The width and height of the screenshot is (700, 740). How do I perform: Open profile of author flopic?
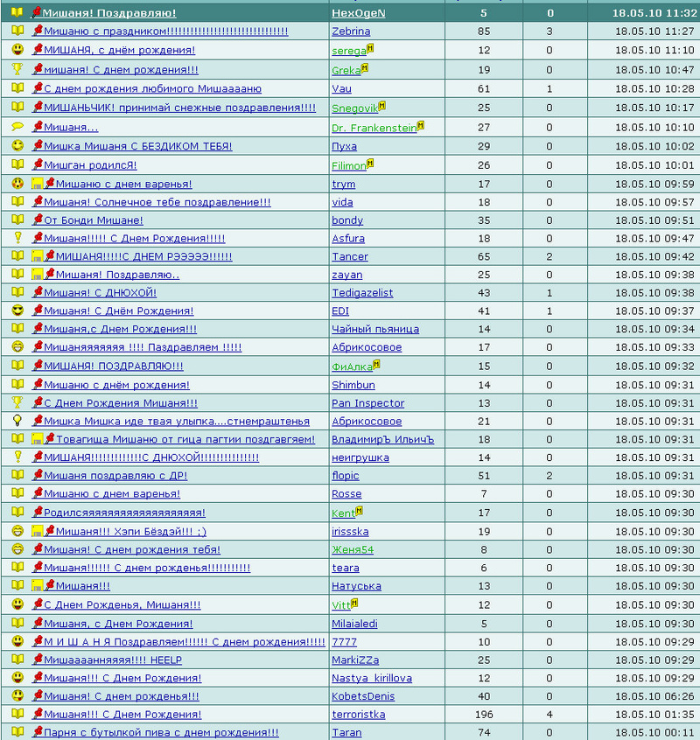click(x=345, y=476)
